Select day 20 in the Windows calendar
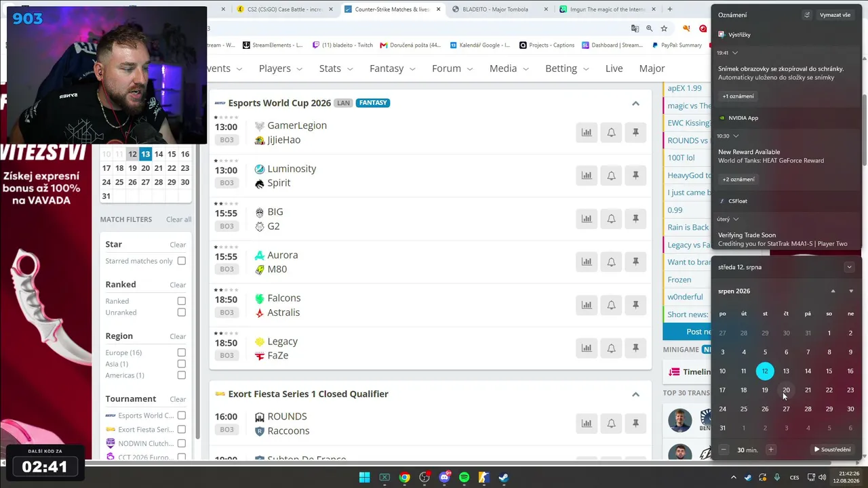 pos(786,390)
